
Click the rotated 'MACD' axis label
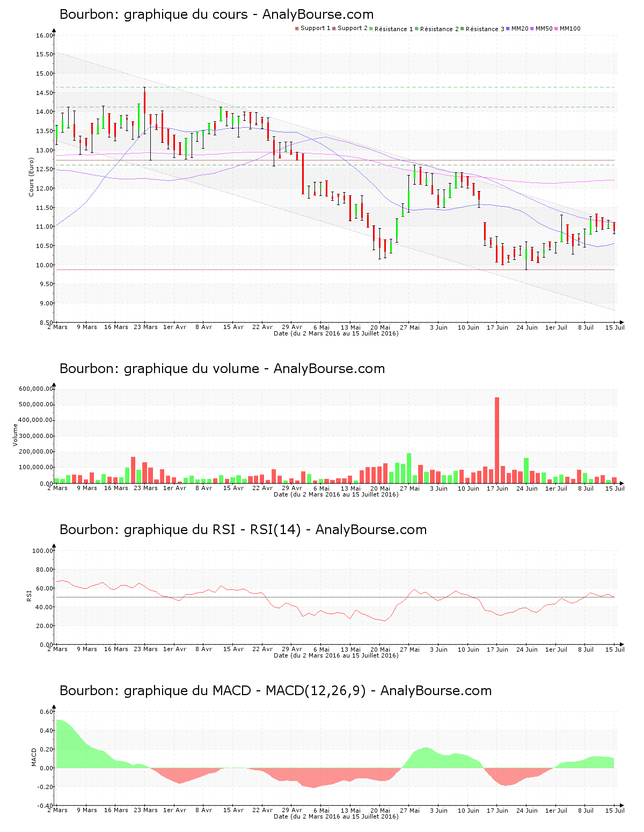point(34,757)
